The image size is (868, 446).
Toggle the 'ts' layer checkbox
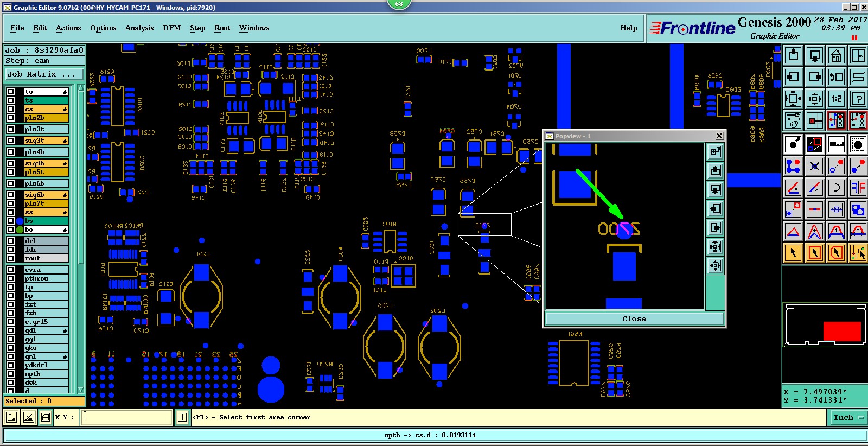11,100
